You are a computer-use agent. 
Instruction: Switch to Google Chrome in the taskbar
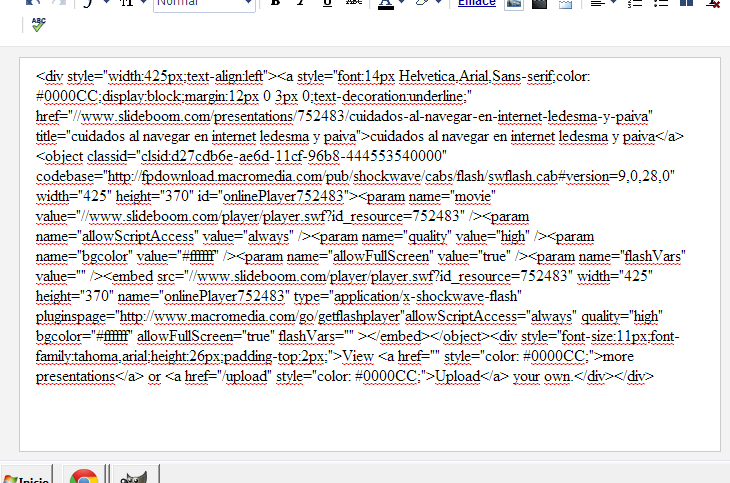point(84,476)
